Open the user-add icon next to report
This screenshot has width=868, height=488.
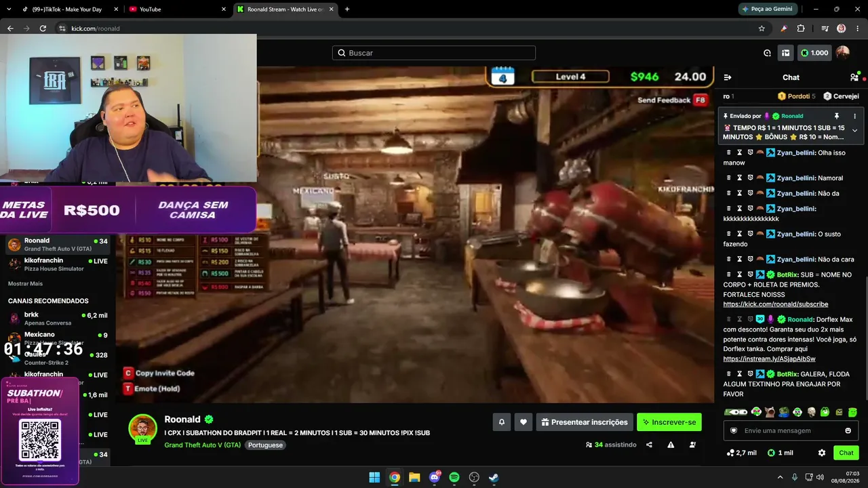692,445
